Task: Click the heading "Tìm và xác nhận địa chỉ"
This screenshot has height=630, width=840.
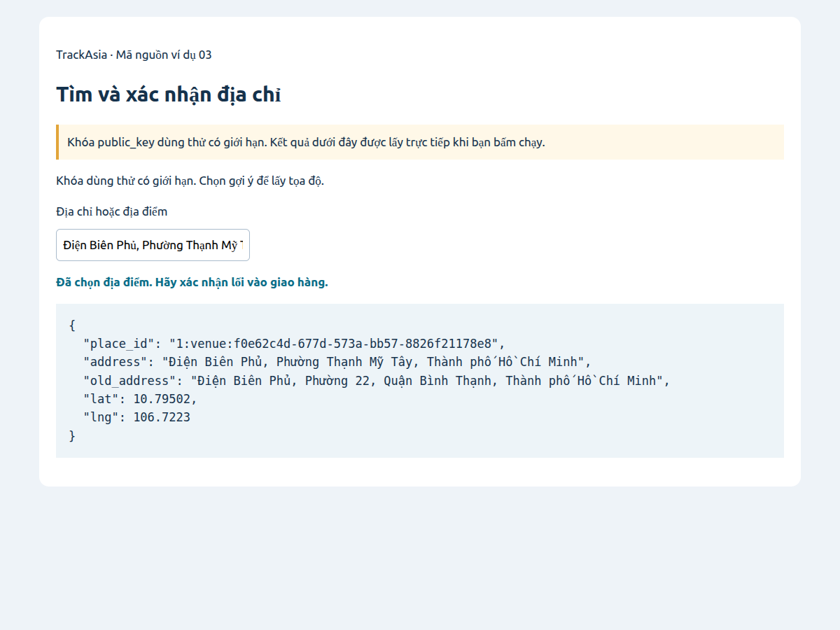Action: [x=169, y=94]
